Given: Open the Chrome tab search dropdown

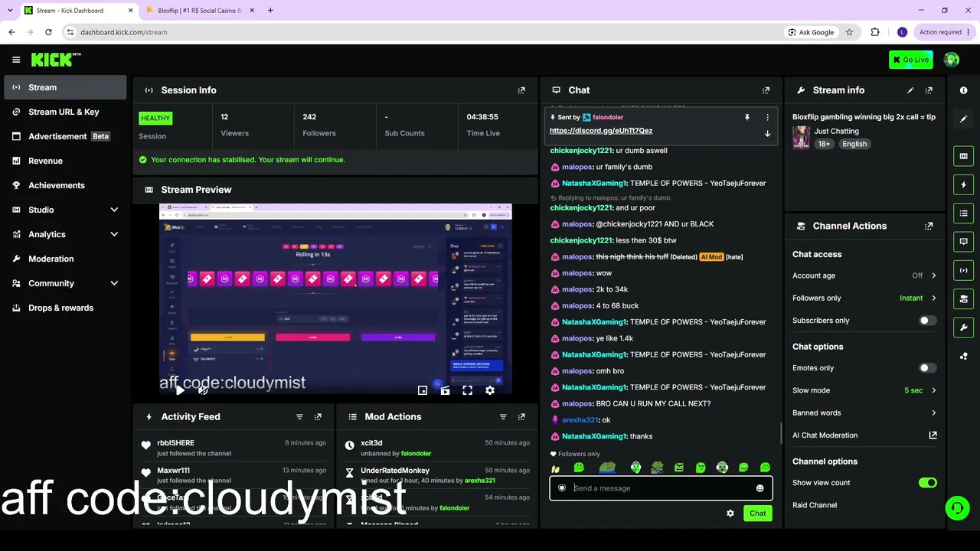Looking at the screenshot, I should (x=10, y=11).
